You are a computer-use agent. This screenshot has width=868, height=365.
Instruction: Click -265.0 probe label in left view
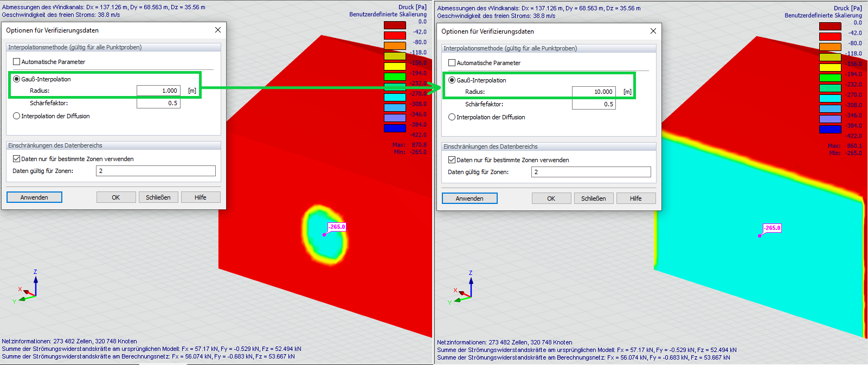[x=337, y=227]
